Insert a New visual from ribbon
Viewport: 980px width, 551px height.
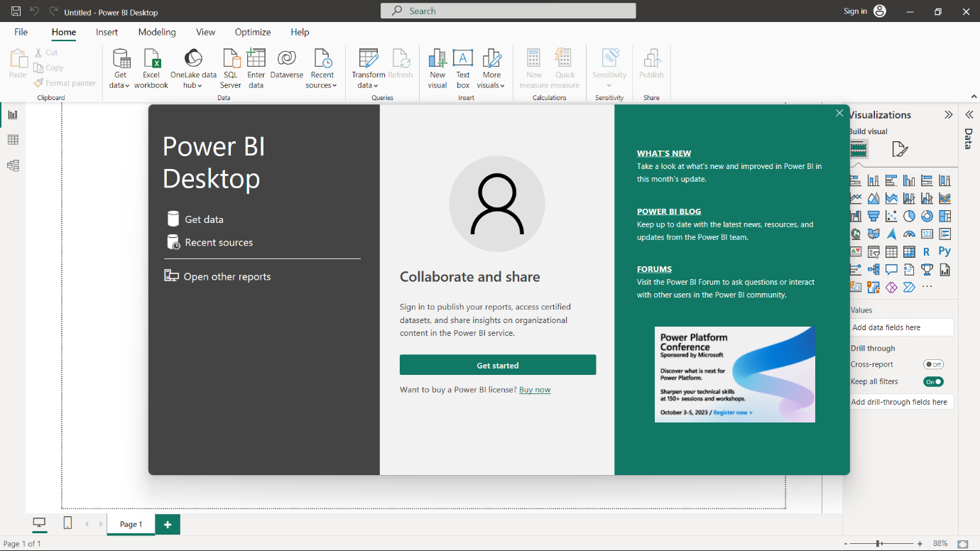pos(437,69)
